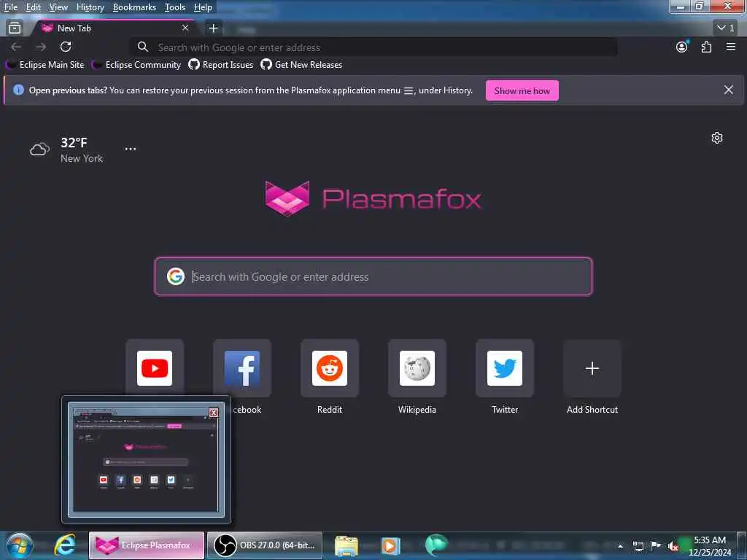
Task: Close the Plasmafox window from preview thumbnail
Action: tap(214, 413)
